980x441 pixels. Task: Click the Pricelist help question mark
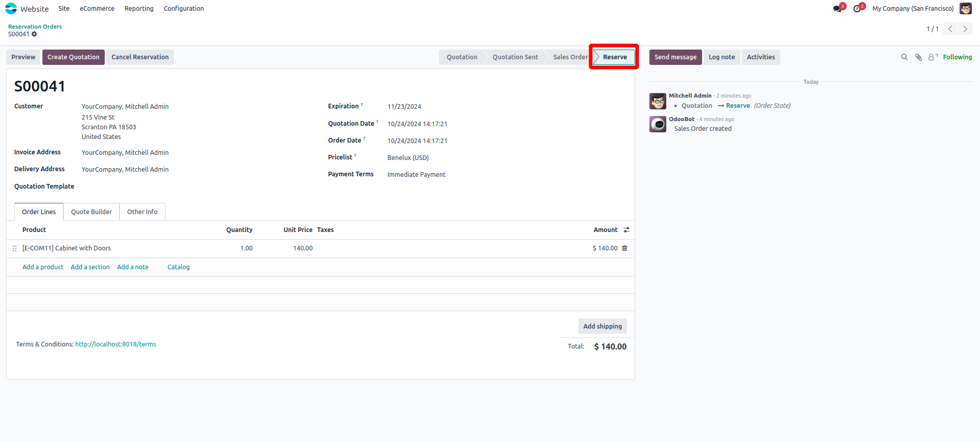(355, 156)
